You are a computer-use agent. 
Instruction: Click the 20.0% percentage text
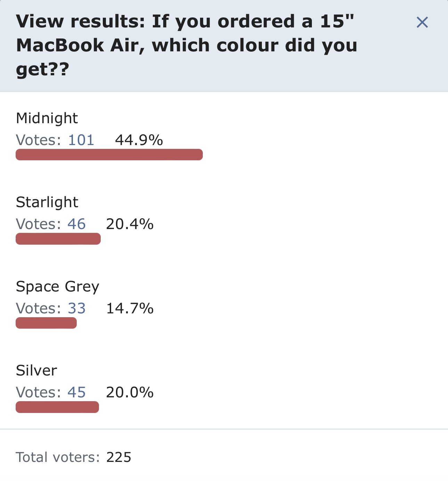coord(130,393)
